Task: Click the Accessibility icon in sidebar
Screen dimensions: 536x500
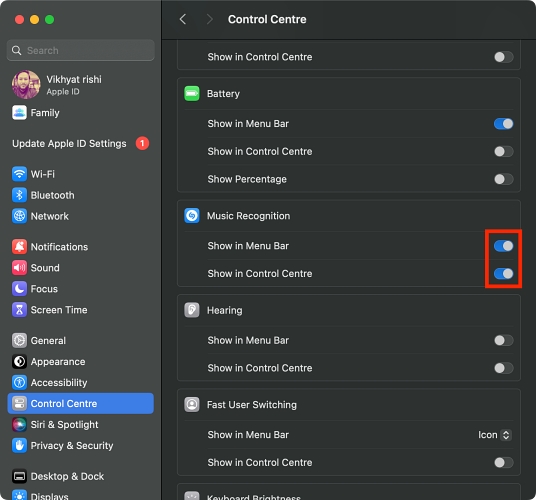Action: click(19, 382)
